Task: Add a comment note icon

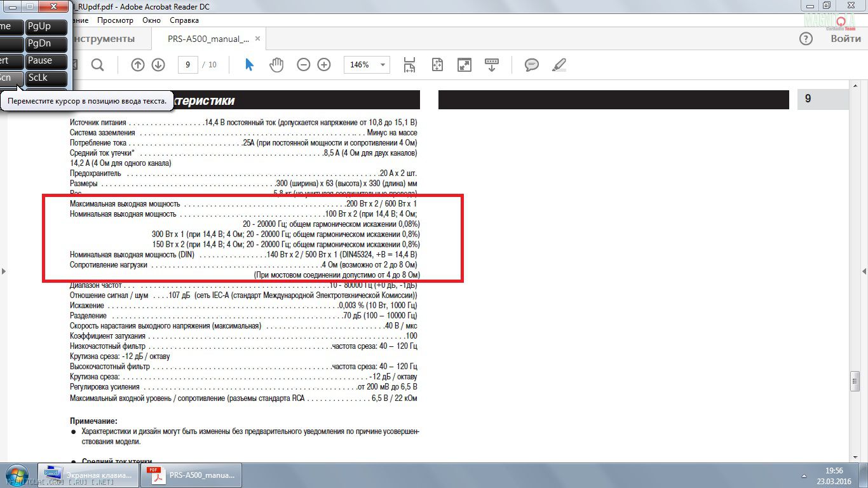Action: pyautogui.click(x=531, y=65)
